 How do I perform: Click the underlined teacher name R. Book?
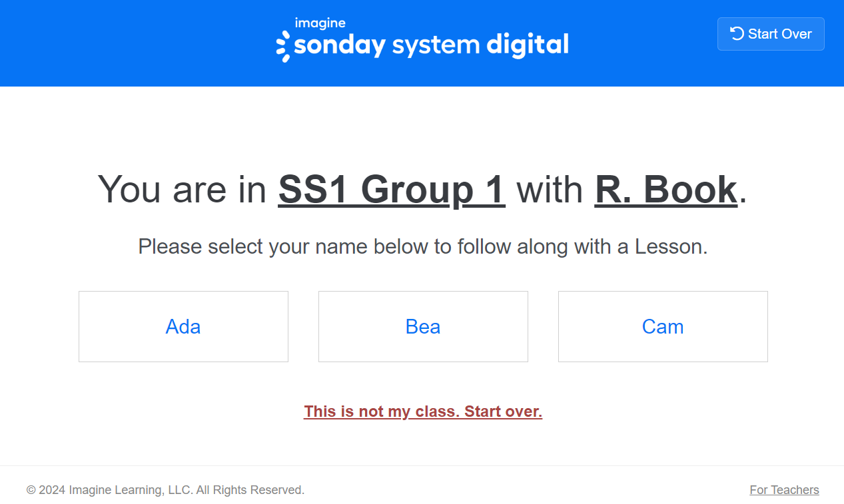click(x=665, y=190)
